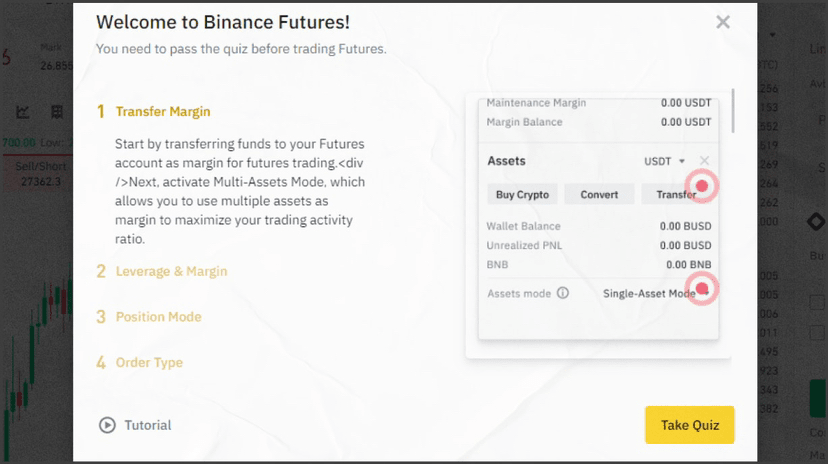
Task: Click the Tutorial play icon
Action: coord(107,425)
